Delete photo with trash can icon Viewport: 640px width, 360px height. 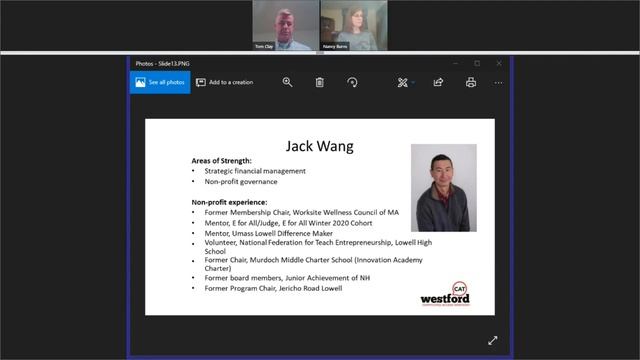(320, 82)
